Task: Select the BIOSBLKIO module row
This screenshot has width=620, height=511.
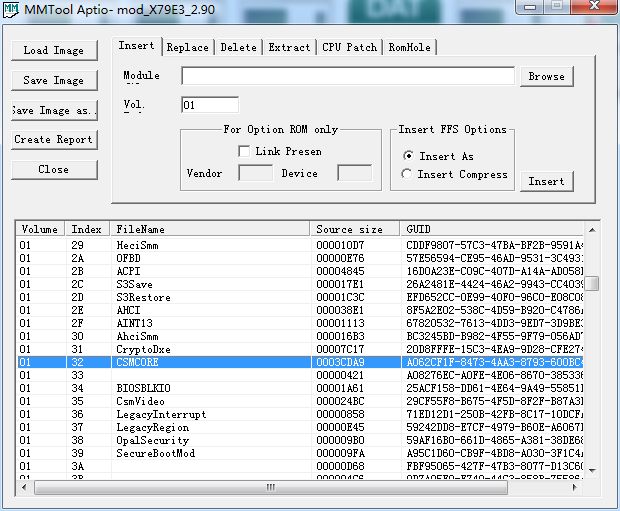Action: [301, 388]
